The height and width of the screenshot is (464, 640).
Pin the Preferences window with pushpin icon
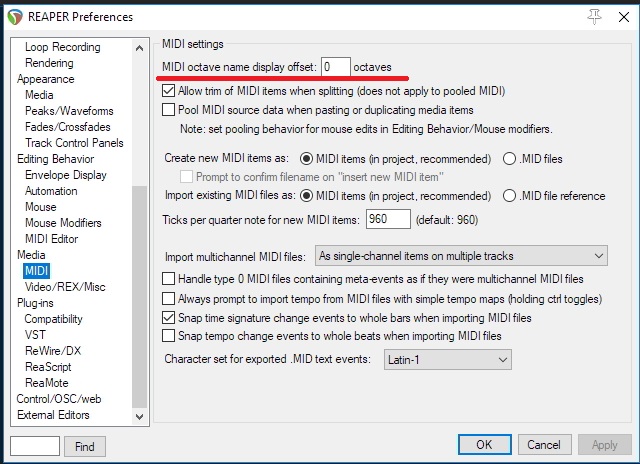pyautogui.click(x=594, y=17)
